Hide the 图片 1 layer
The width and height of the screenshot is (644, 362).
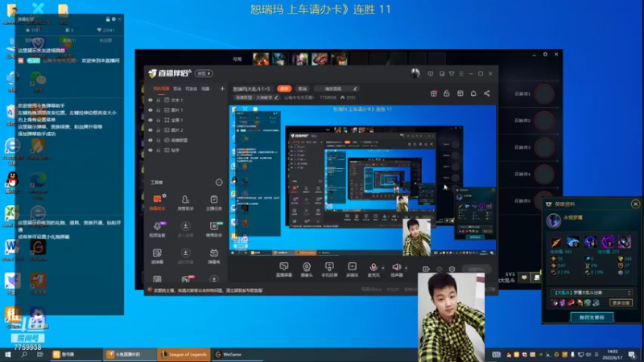point(151,110)
